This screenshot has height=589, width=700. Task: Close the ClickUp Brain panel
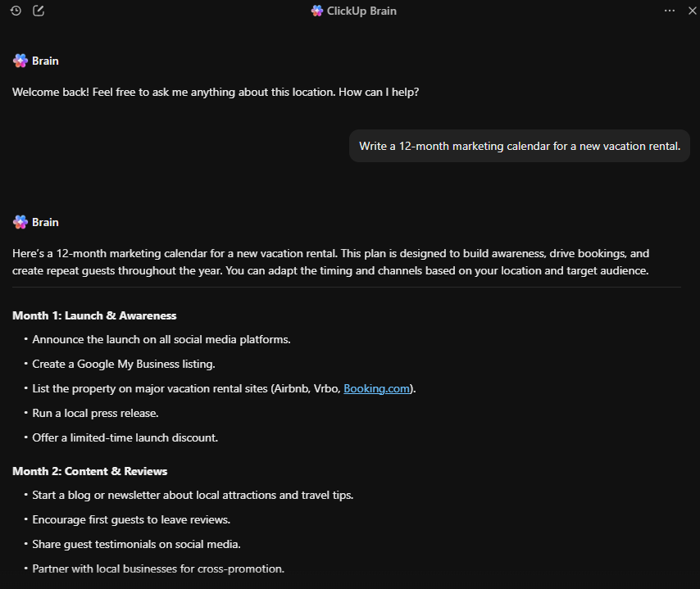tap(693, 11)
